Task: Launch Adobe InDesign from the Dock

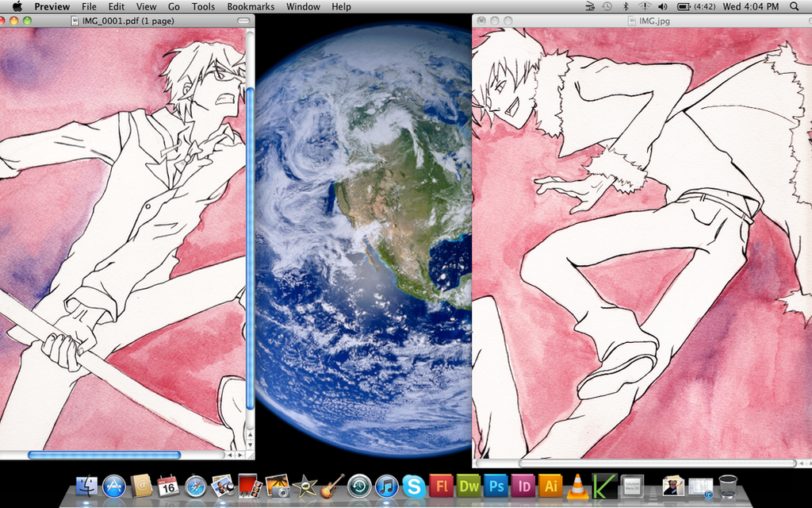Action: [x=523, y=487]
